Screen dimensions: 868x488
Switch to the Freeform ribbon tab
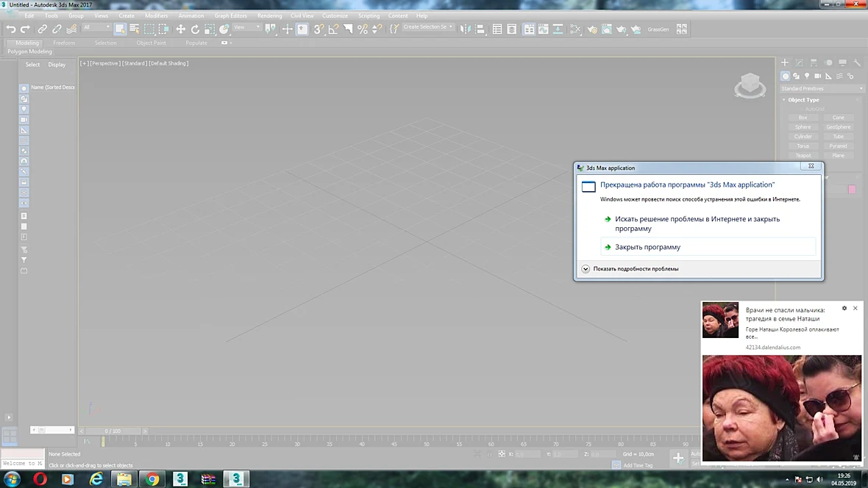click(x=64, y=43)
